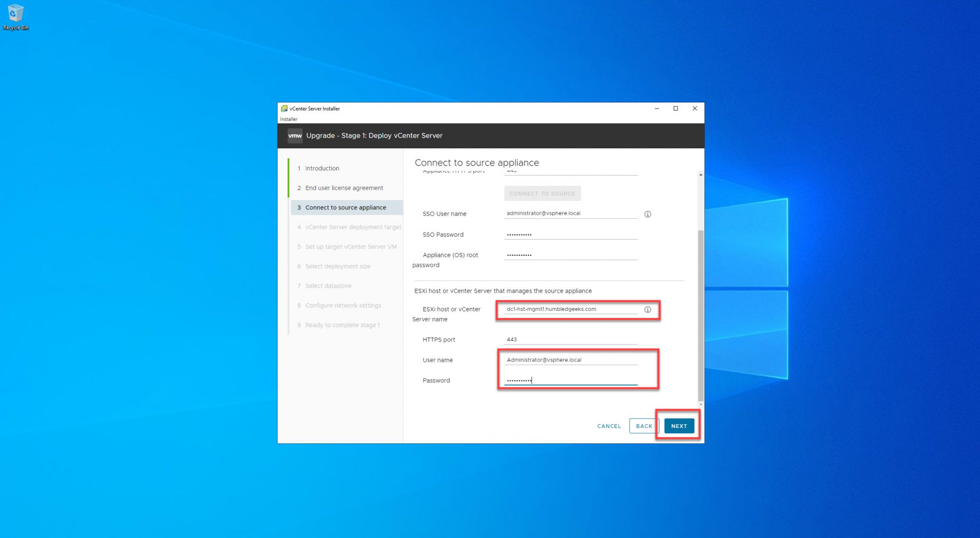The width and height of the screenshot is (980, 538).
Task: Click the info icon beside SSO User name
Action: coord(647,214)
